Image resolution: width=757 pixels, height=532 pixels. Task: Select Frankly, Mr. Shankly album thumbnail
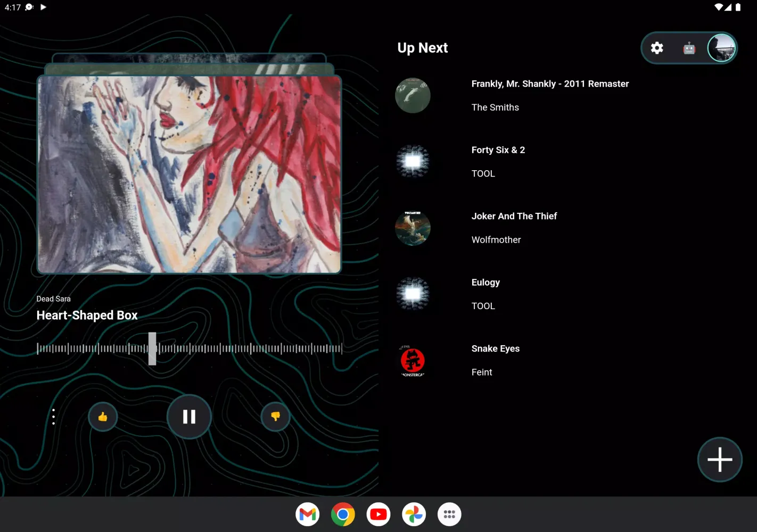413,96
